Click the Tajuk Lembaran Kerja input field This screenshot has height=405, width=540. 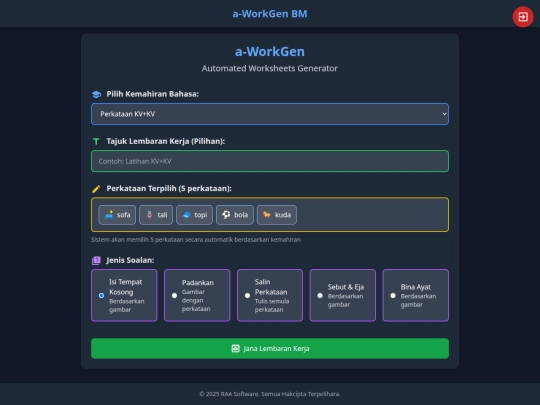click(270, 161)
